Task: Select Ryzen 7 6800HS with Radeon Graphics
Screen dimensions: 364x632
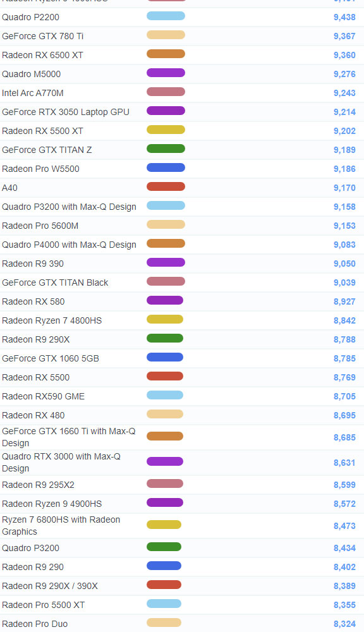Action: point(61,526)
